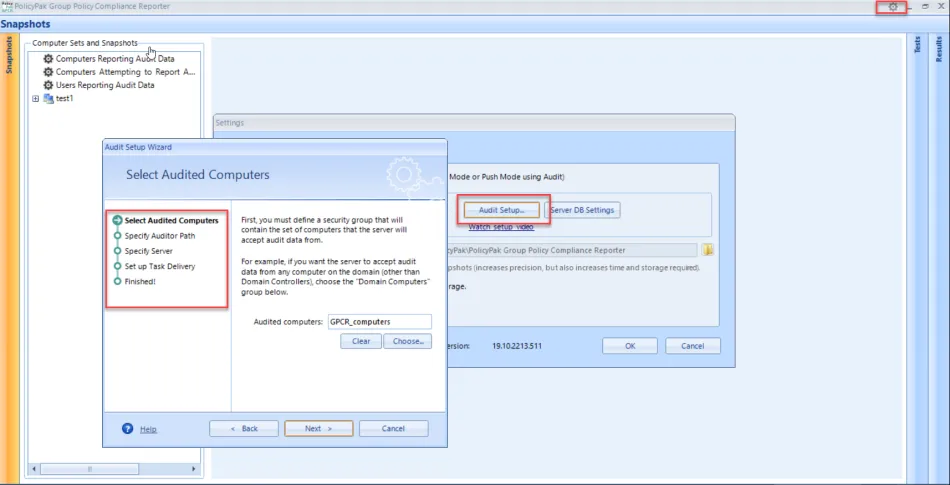Switch to the Tests side tab
Viewport: 950px width, 485px height.
tap(917, 44)
